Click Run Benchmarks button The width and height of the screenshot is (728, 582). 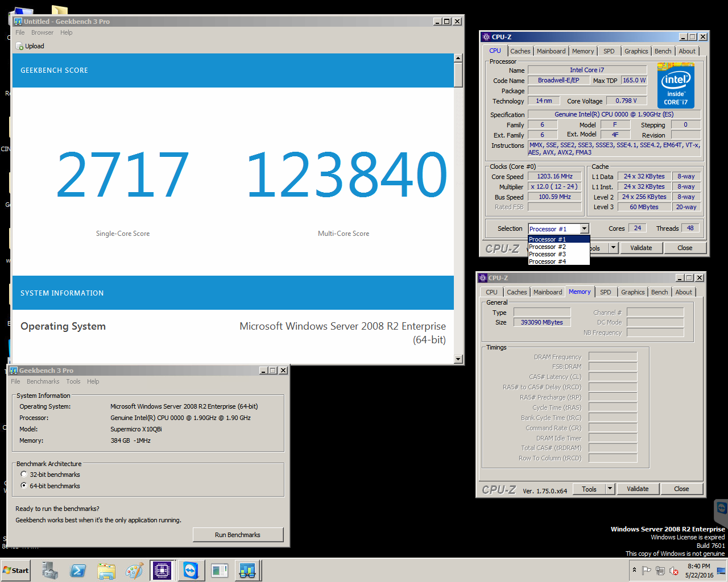(x=238, y=535)
